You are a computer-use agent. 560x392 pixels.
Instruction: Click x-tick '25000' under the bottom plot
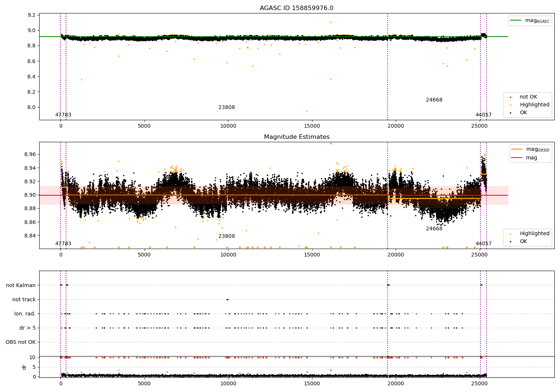click(x=480, y=383)
